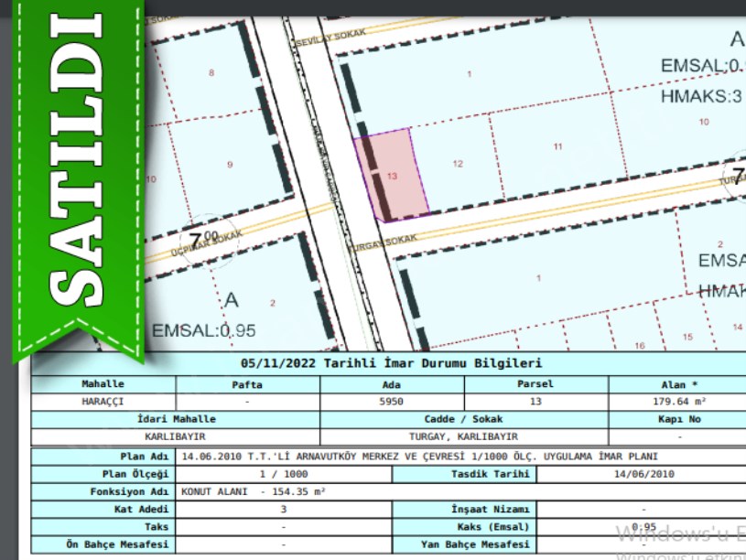Click the Plan Adı description text
Image resolution: width=746 pixels, height=560 pixels.
[419, 456]
